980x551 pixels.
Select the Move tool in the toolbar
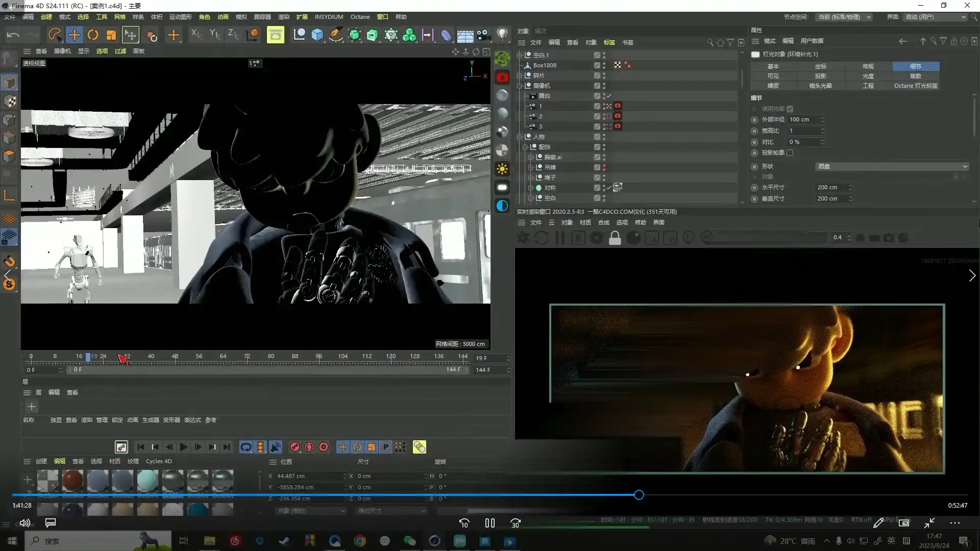75,35
